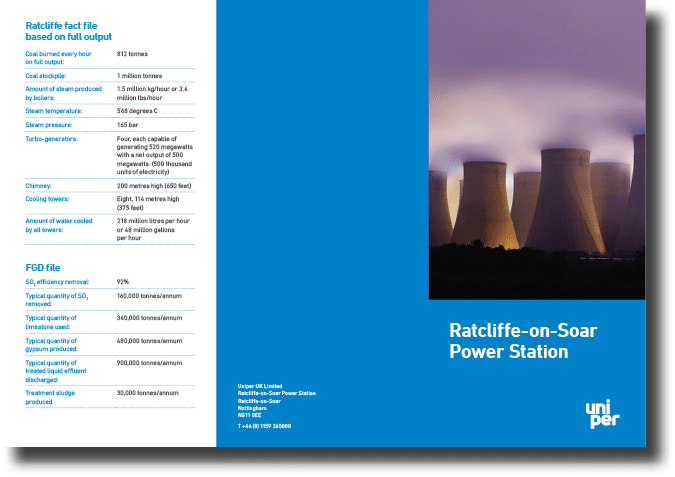675x477 pixels.
Task: Select the 92% SO2 efficiency value
Action: pos(123,283)
